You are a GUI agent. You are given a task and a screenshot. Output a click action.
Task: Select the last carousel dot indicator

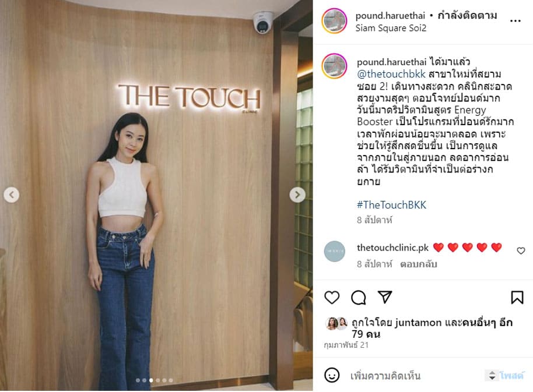coord(171,380)
